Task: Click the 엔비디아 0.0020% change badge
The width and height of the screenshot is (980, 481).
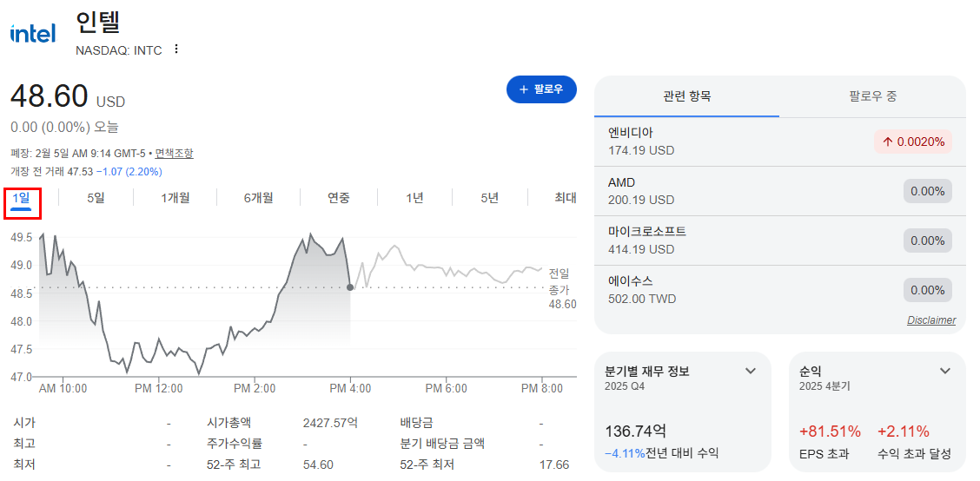Action: coord(913,142)
